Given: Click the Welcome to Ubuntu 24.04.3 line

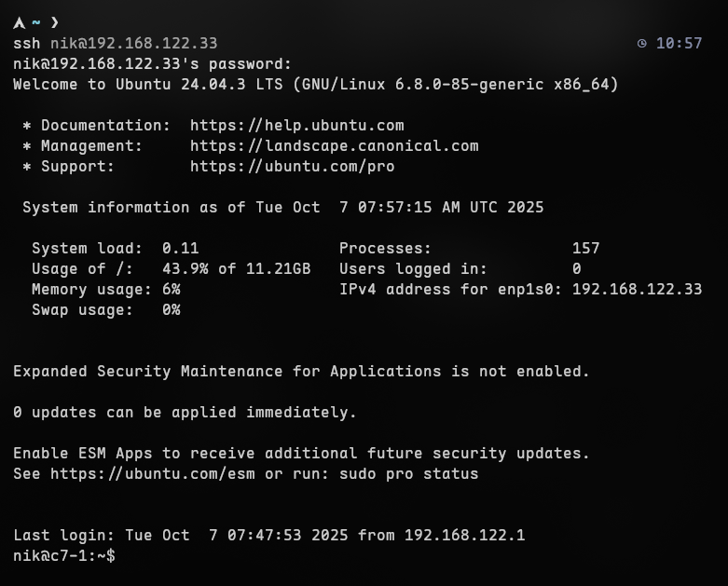Looking at the screenshot, I should 315,85.
